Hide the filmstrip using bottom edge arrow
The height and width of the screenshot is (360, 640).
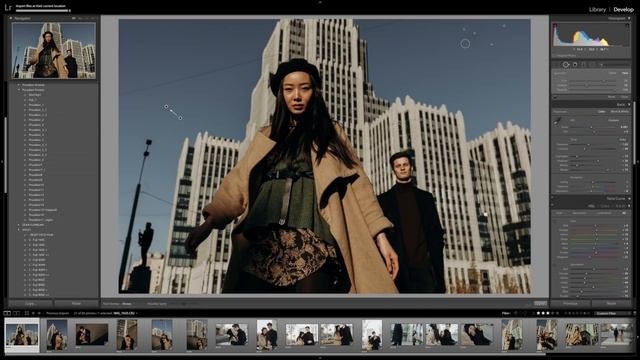pyautogui.click(x=320, y=358)
